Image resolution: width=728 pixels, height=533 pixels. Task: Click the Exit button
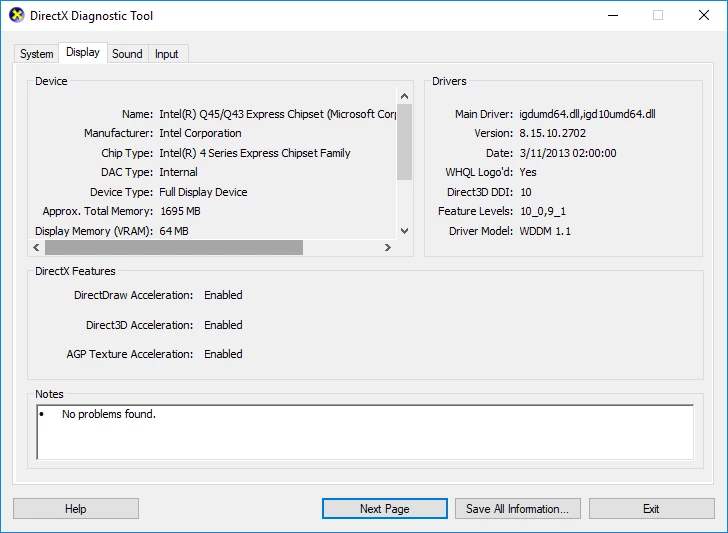(651, 509)
